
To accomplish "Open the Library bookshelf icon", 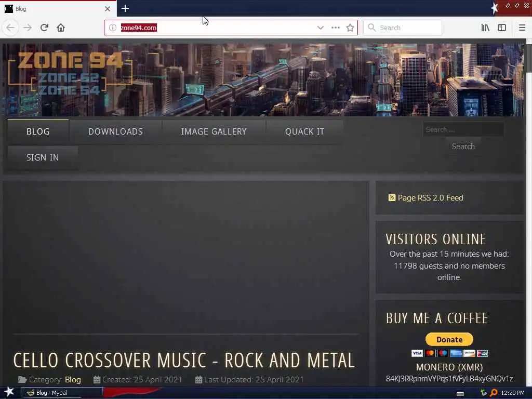I will click(x=485, y=28).
